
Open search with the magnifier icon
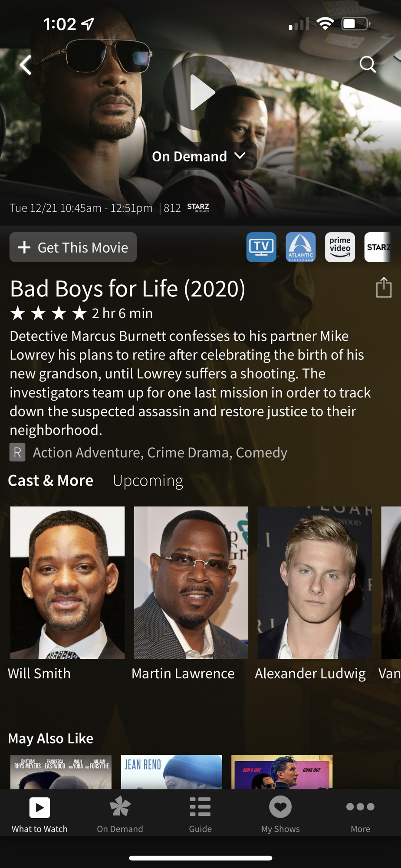pyautogui.click(x=368, y=64)
